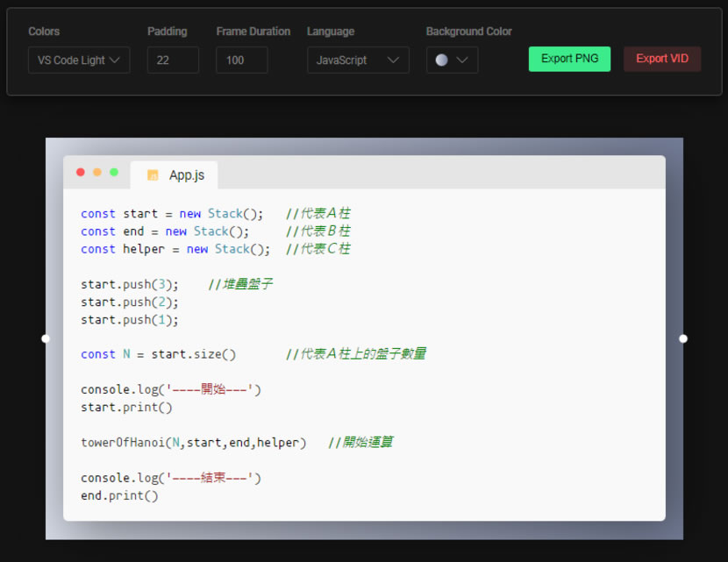Click the Frame Duration field showing 100
The width and height of the screenshot is (728, 562).
(x=241, y=60)
